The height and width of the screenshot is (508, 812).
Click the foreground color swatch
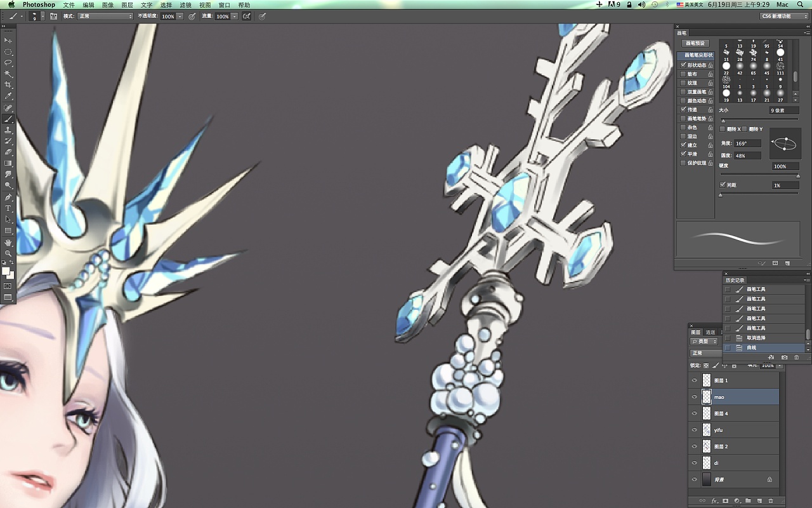pyautogui.click(x=6, y=271)
